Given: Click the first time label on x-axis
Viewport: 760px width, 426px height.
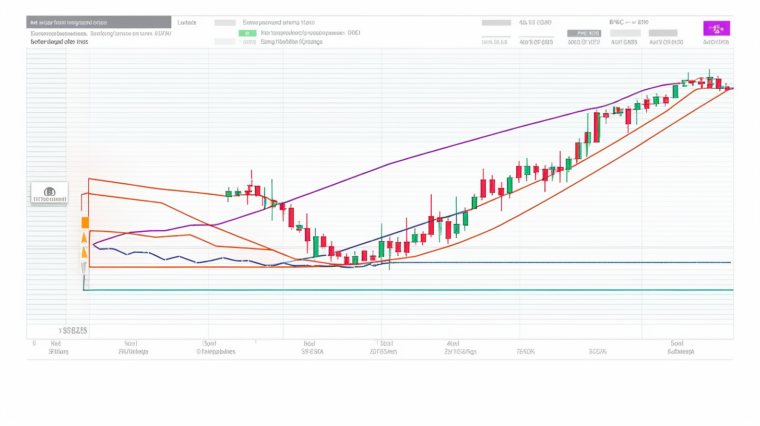Looking at the screenshot, I should 57,351.
